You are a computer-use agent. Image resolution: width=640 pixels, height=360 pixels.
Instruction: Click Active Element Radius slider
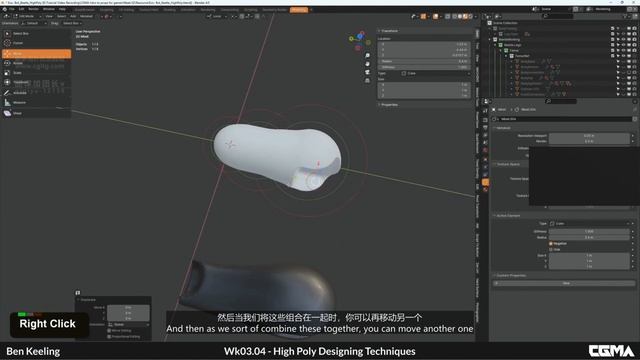589,237
